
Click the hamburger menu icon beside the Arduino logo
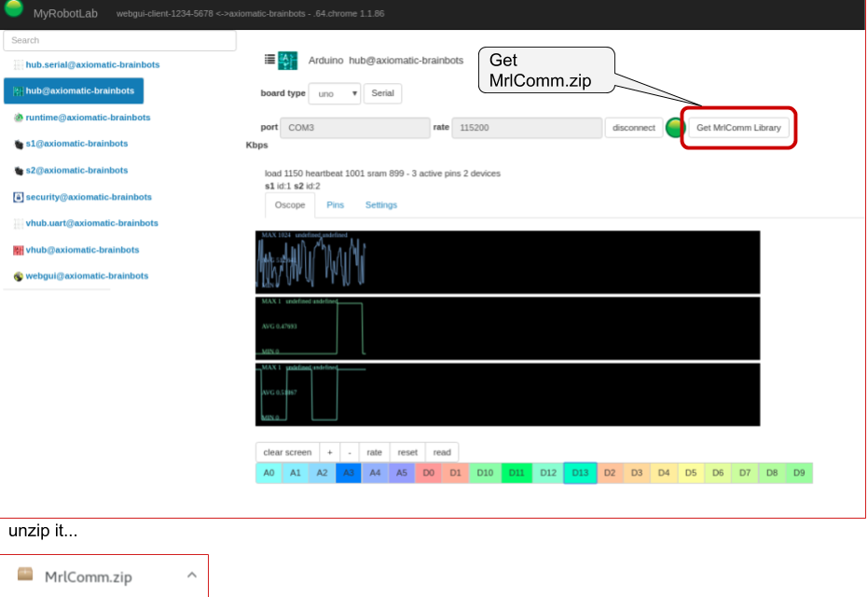268,58
